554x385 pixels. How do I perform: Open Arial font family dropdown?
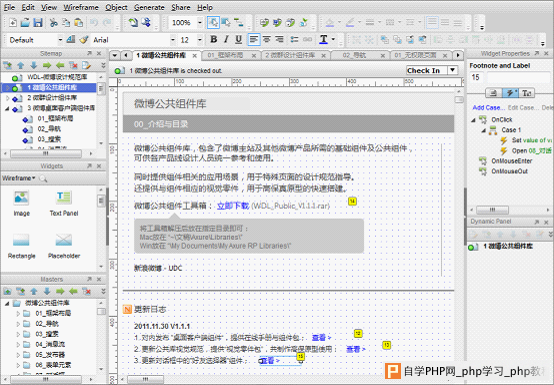[173, 40]
